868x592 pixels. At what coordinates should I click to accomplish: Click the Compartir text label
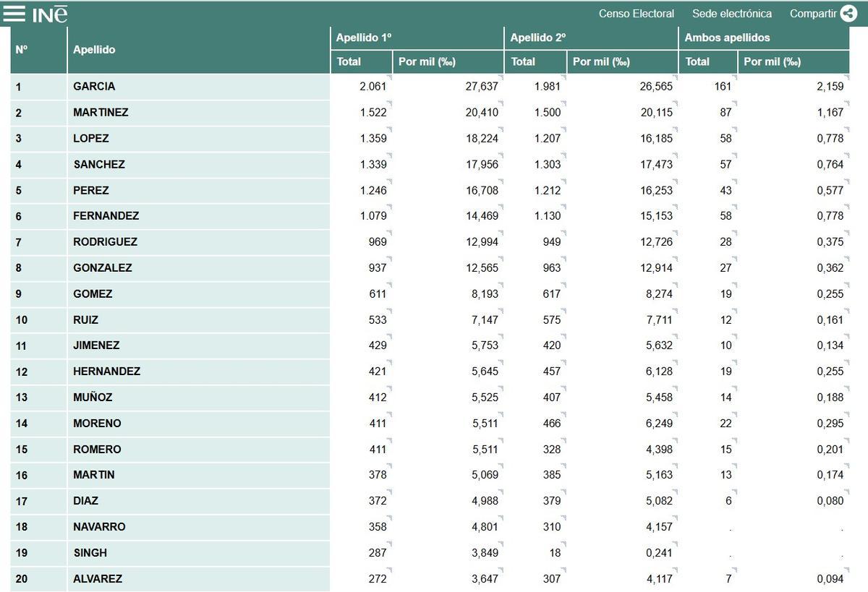point(812,13)
